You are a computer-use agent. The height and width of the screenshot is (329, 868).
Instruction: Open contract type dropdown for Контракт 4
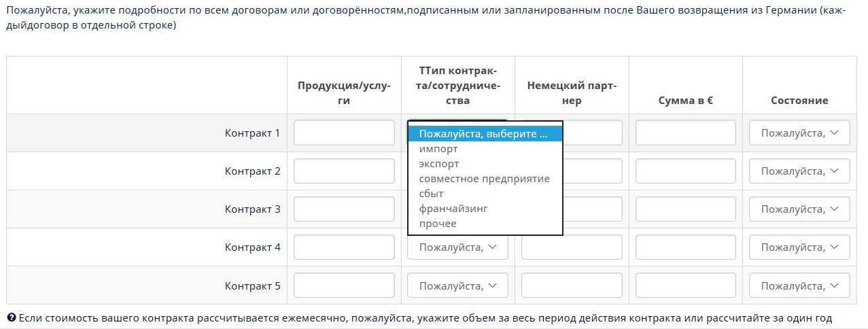point(457,247)
